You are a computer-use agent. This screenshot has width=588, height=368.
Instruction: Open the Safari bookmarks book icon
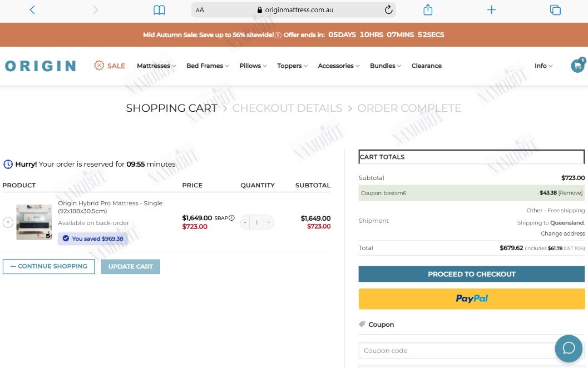(159, 10)
